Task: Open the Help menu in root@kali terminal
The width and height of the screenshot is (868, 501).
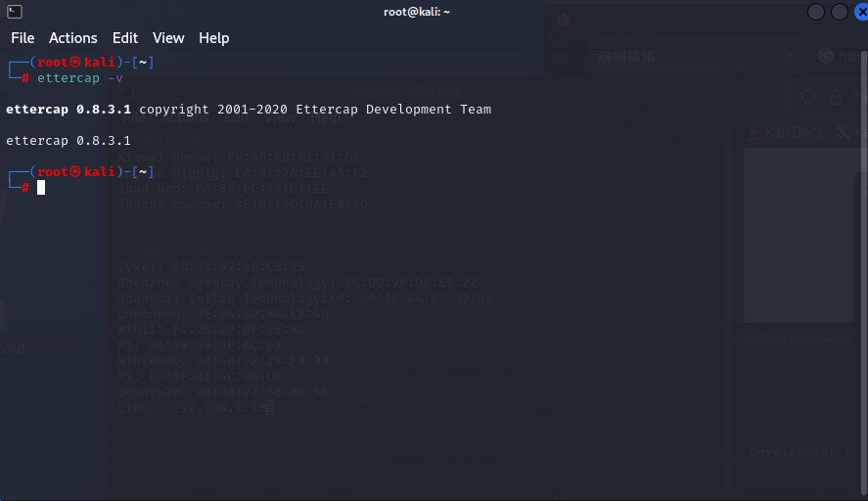Action: click(x=213, y=38)
